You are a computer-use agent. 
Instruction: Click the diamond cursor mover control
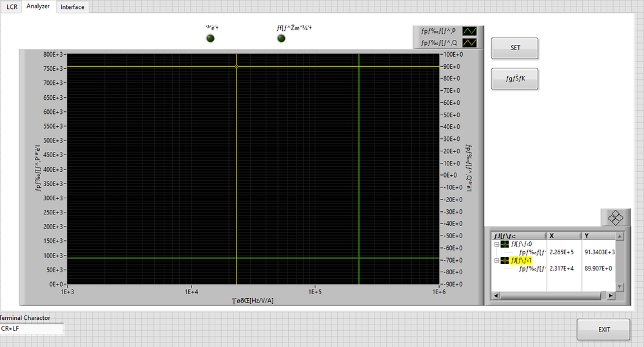click(615, 218)
